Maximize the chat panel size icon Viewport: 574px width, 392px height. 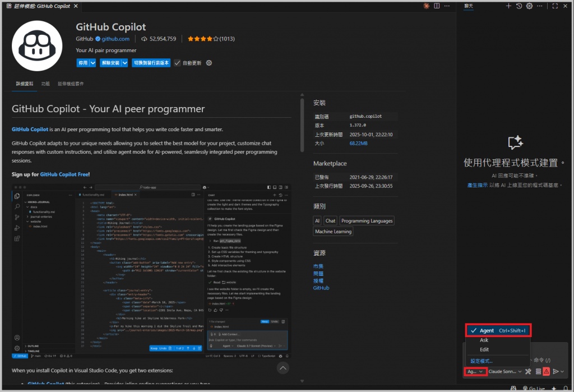(555, 6)
